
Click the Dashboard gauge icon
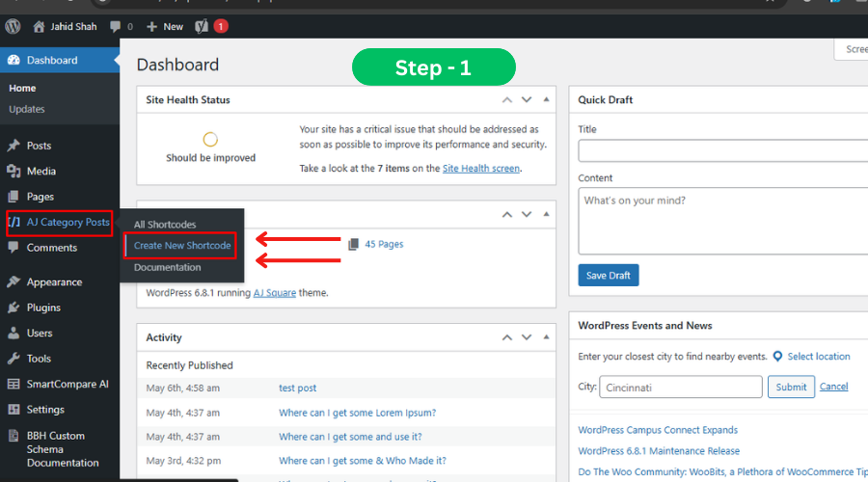[14, 60]
